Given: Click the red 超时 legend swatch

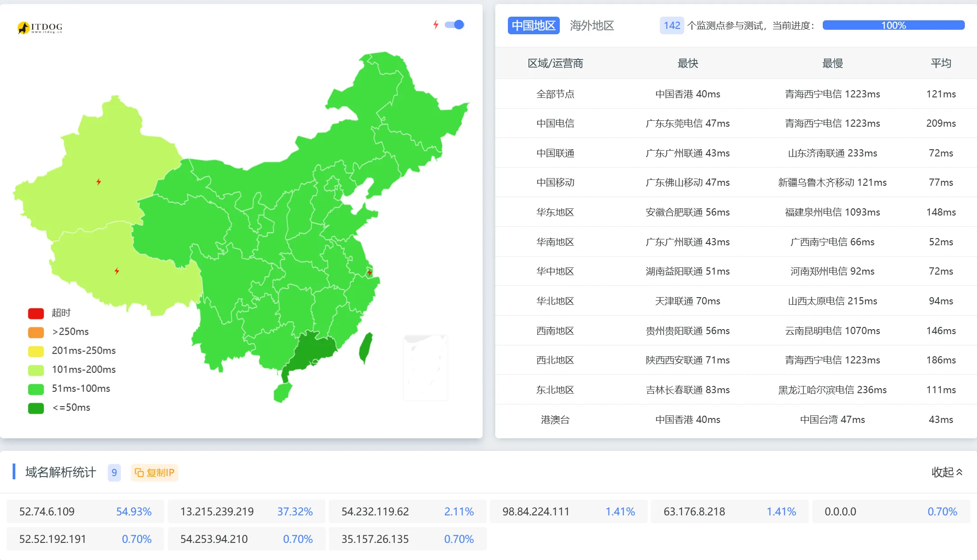Looking at the screenshot, I should (36, 313).
